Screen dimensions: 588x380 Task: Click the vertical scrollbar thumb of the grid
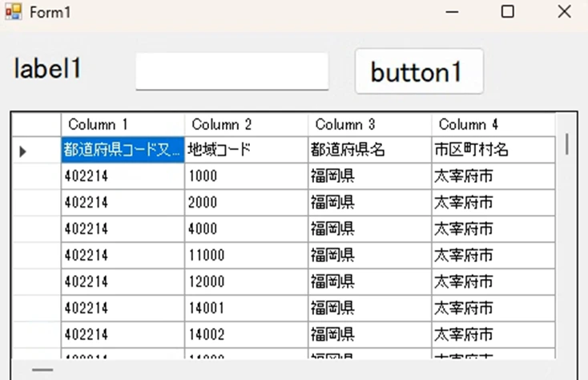(566, 144)
